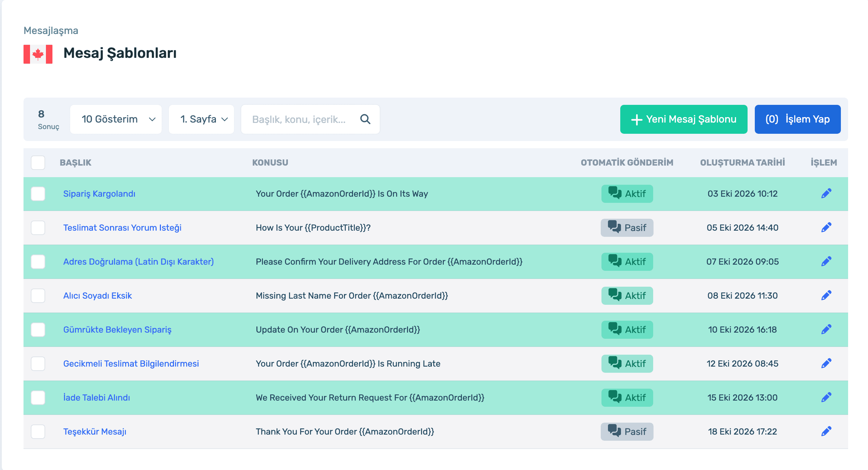Click OTOMATİK GÖNDERİM column header

(627, 163)
